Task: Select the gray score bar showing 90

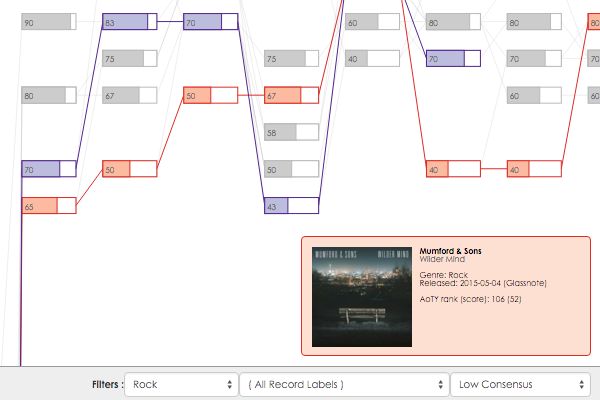Action: pyautogui.click(x=49, y=21)
